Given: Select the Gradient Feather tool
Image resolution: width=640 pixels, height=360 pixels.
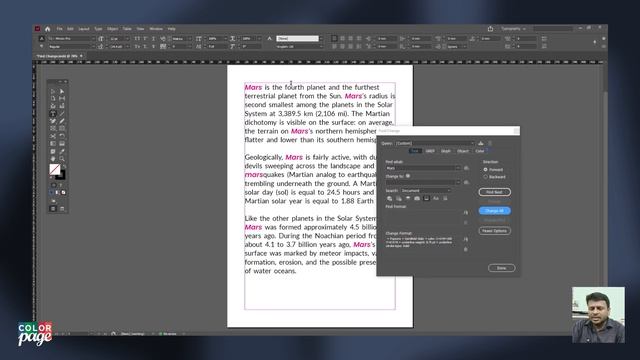Looking at the screenshot, I should coord(62,144).
